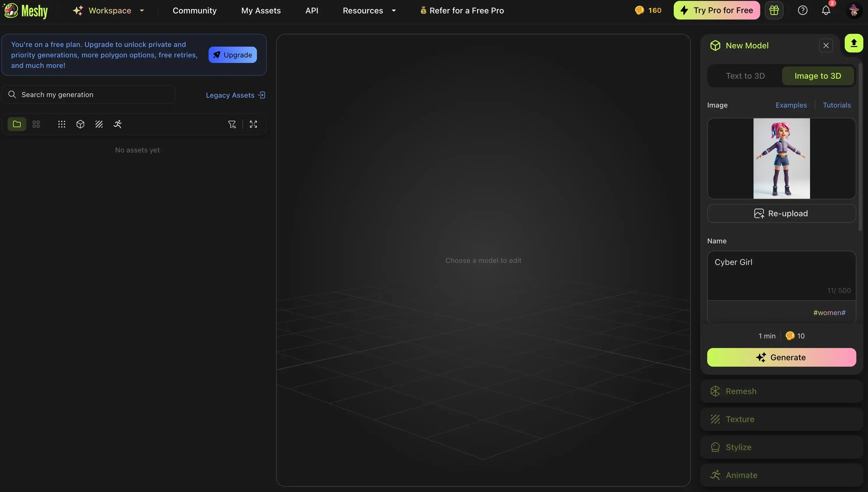Click the upload model icon near New Model
The width and height of the screenshot is (868, 492).
pos(853,43)
